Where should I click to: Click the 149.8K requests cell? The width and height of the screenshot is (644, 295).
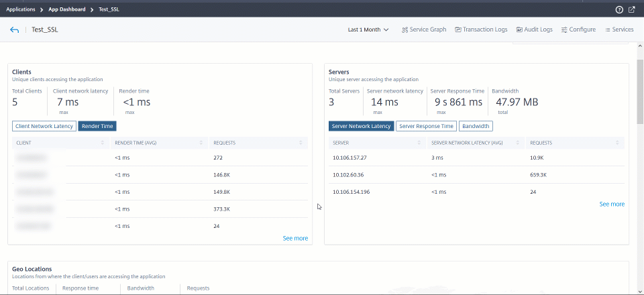(x=222, y=192)
